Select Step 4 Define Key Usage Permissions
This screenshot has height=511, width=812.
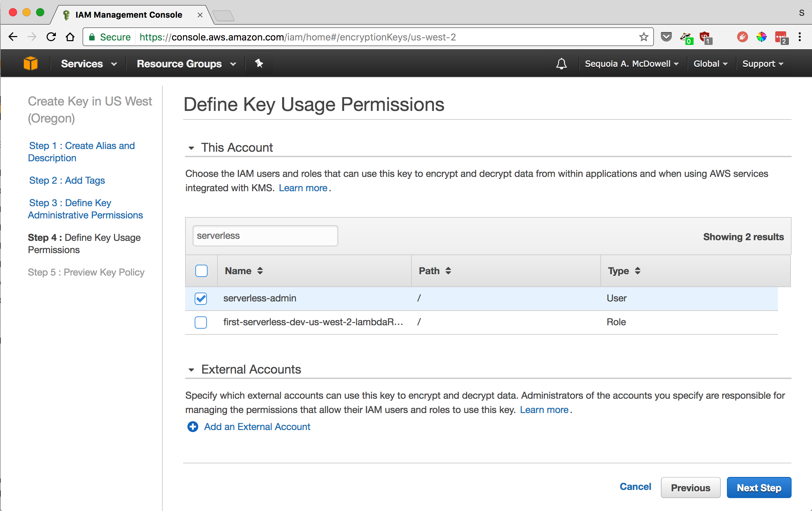[84, 244]
